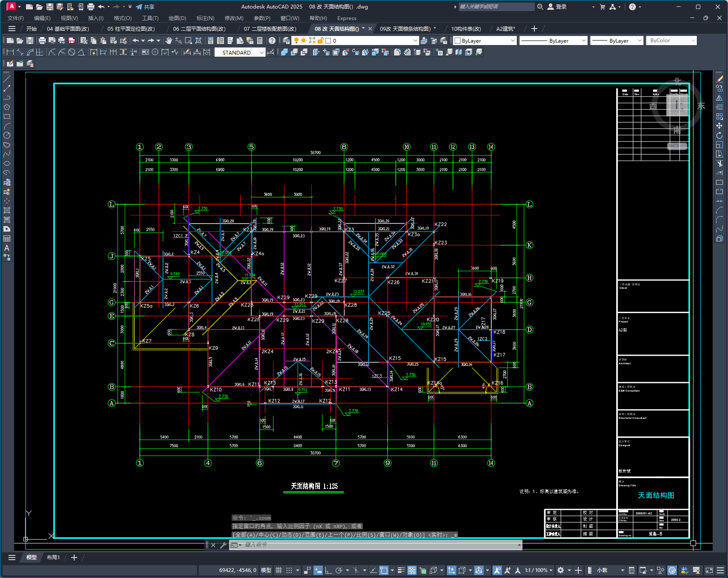
Task: Switch to 10构件表(改) drawing tab
Action: coord(466,29)
